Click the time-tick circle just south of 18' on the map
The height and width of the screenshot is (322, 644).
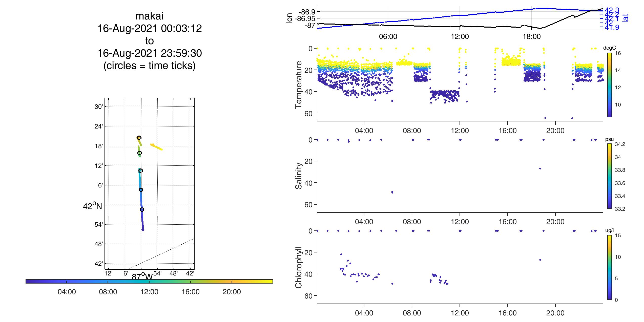pyautogui.click(x=139, y=153)
